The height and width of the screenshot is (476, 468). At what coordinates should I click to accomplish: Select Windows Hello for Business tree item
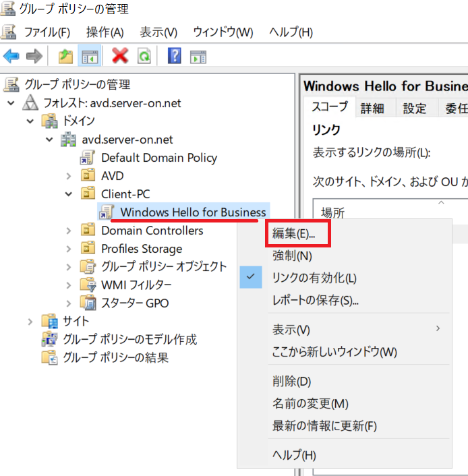point(193,212)
